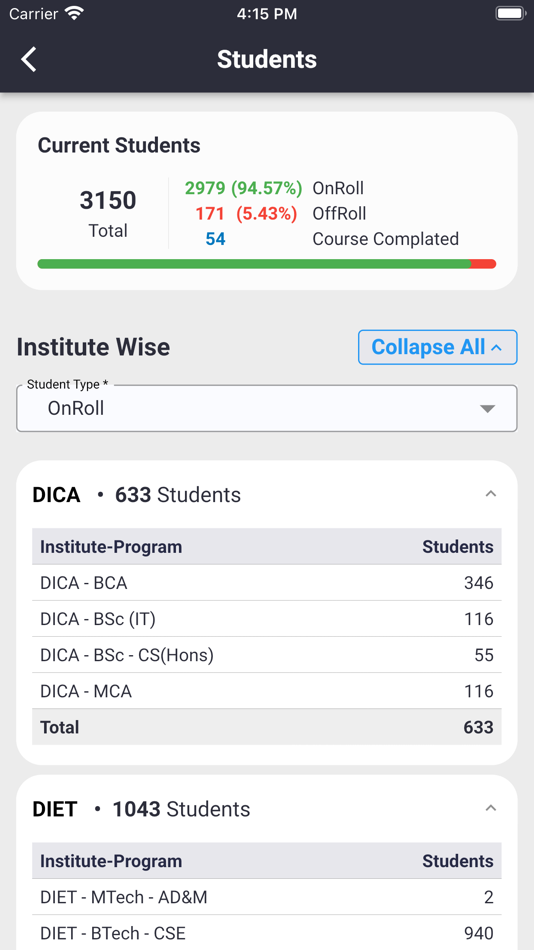Viewport: 534px width, 950px height.
Task: Tap the DIET - BTech - CSE row
Action: point(267,933)
